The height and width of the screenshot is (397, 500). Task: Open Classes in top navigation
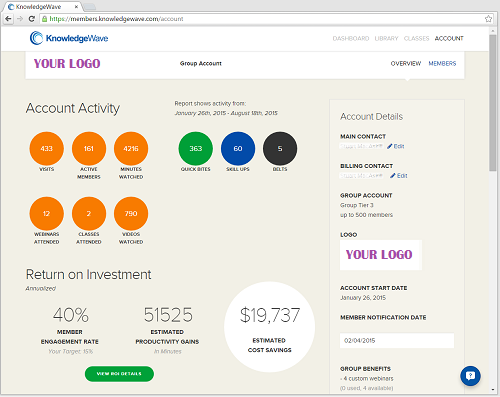416,38
